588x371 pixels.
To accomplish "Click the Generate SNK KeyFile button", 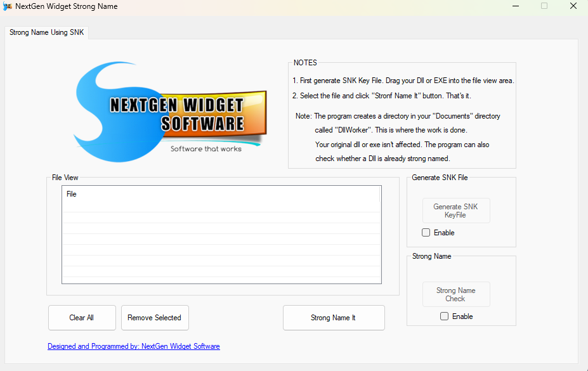I will point(456,211).
